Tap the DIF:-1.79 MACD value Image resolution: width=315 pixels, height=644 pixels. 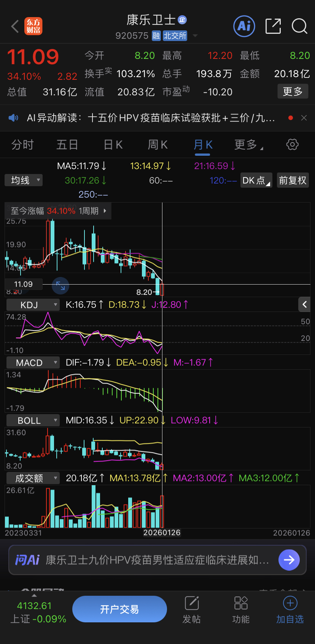click(89, 362)
